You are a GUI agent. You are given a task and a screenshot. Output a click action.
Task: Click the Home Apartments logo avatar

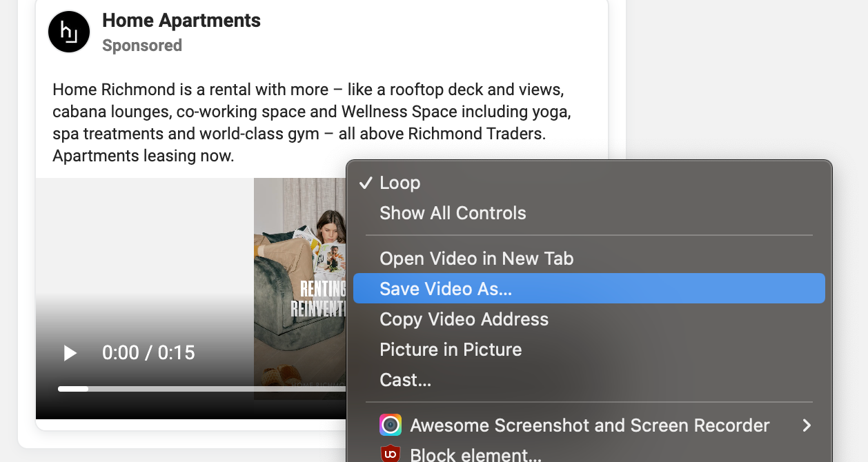coord(69,32)
